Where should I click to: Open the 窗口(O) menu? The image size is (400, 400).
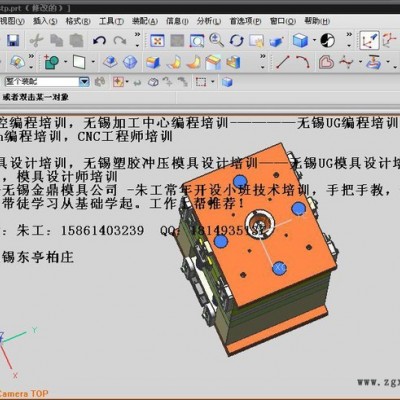click(283, 21)
